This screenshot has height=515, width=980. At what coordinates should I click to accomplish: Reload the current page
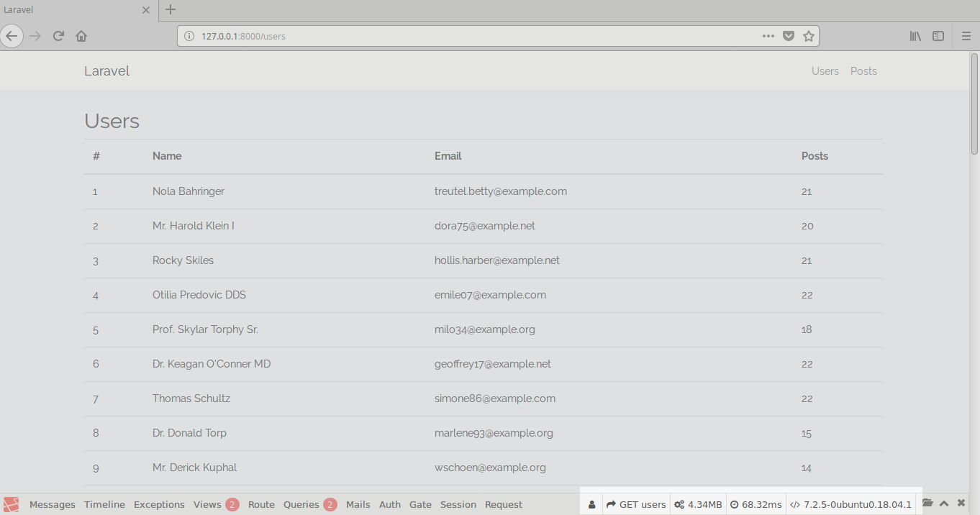point(59,36)
